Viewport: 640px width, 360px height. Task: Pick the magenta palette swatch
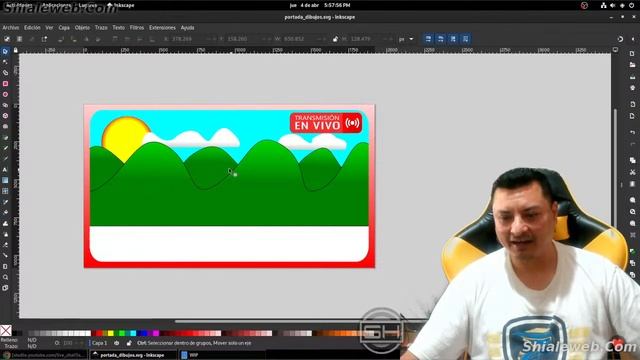pyautogui.click(x=156, y=333)
